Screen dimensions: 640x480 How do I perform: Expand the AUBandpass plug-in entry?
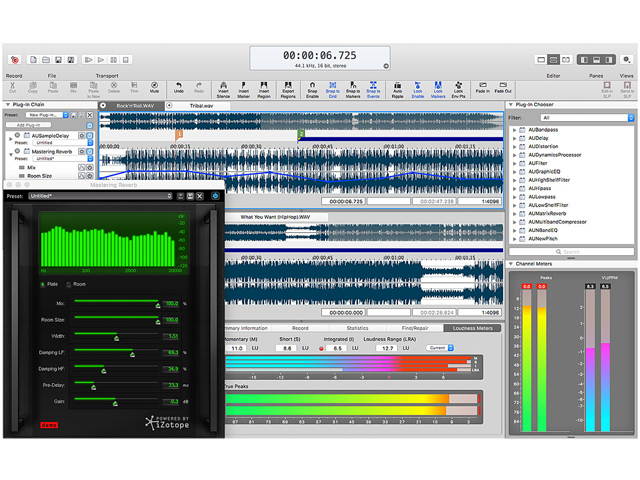[515, 130]
